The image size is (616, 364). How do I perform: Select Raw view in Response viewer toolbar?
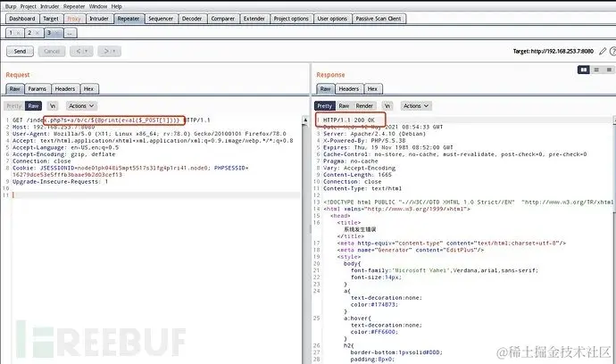(x=344, y=106)
